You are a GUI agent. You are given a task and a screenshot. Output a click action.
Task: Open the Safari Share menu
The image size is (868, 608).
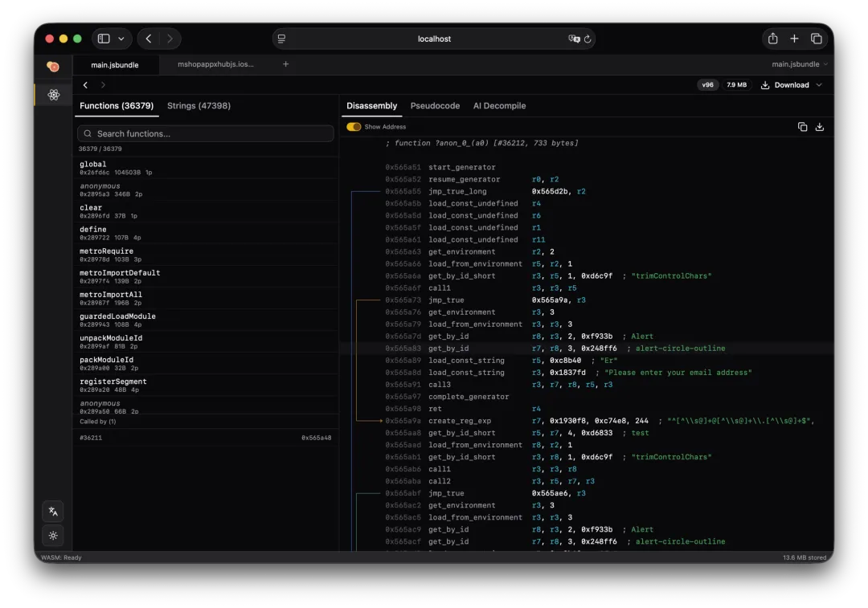point(773,39)
